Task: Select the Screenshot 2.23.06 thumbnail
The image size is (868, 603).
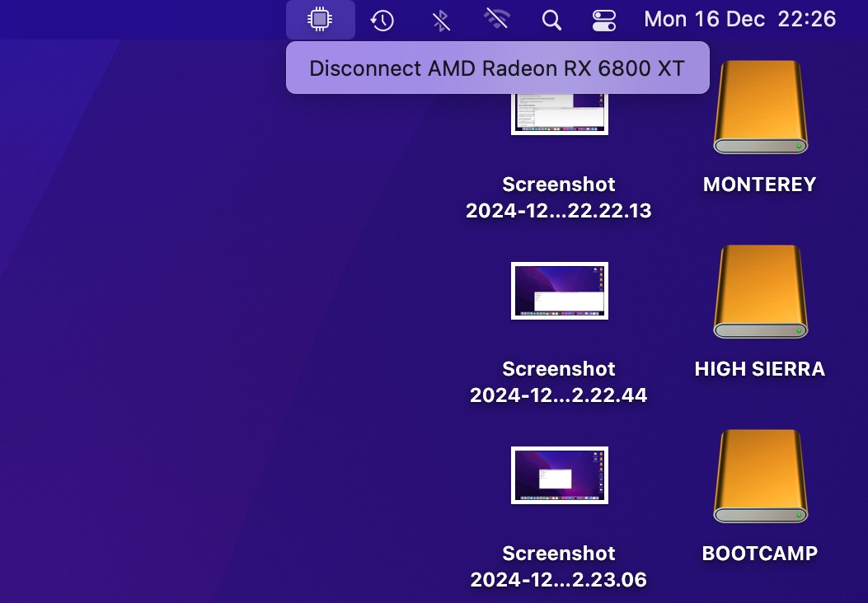Action: [x=559, y=475]
